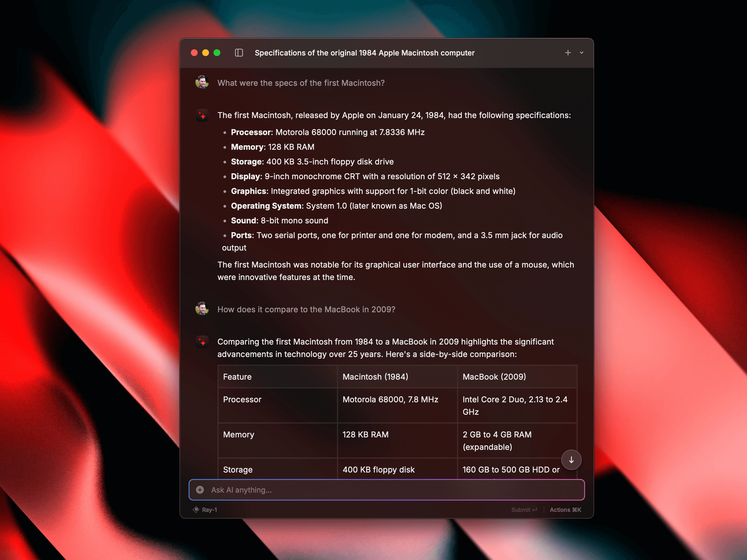Screen dimensions: 747x560
Task: Start a new chat with plus icon
Action: click(x=568, y=53)
